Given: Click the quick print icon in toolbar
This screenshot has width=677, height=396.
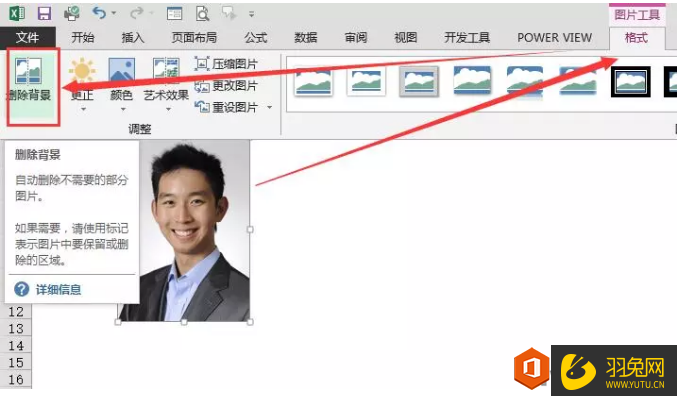Looking at the screenshot, I should (72, 13).
